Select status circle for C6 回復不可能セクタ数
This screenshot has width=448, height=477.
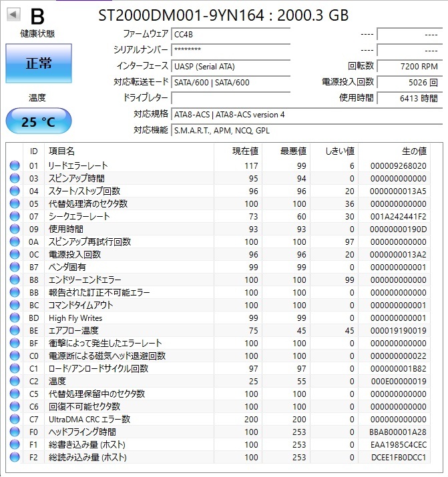(x=15, y=406)
